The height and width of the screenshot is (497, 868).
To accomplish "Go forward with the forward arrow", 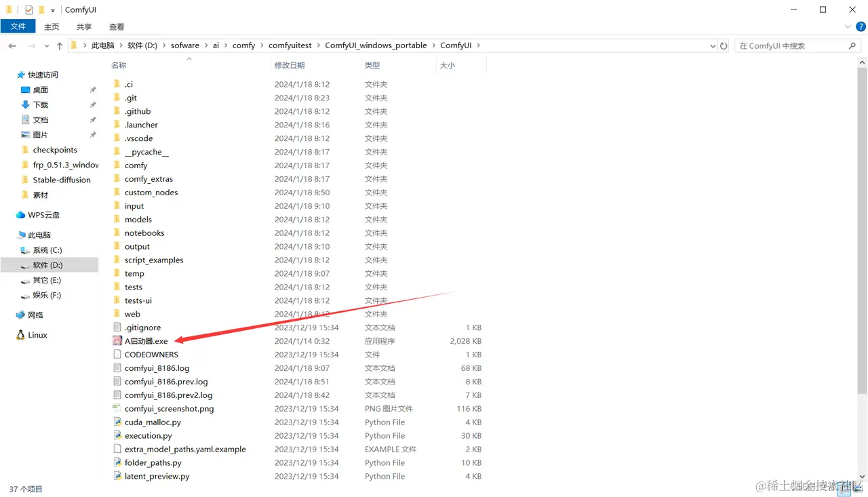I will [31, 45].
